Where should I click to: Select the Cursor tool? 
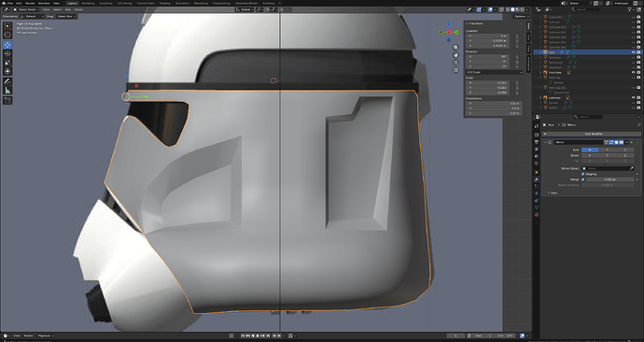click(7, 35)
